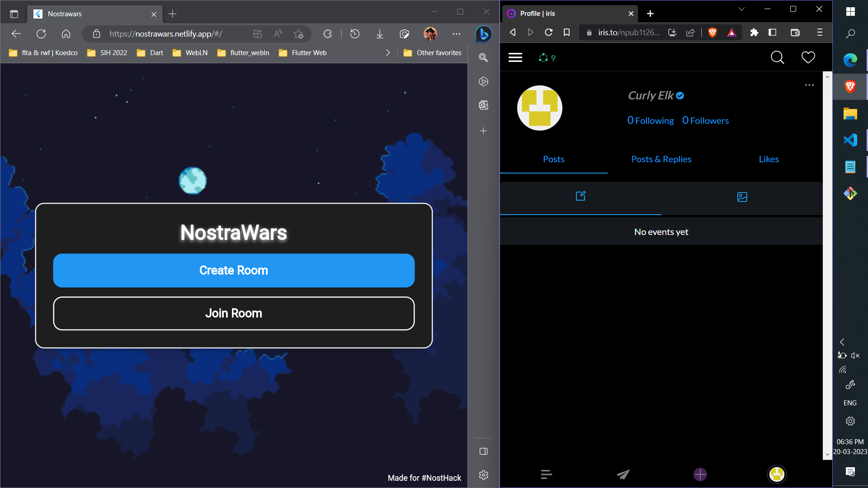Switch to Posts & Replies tab

pos(661,159)
